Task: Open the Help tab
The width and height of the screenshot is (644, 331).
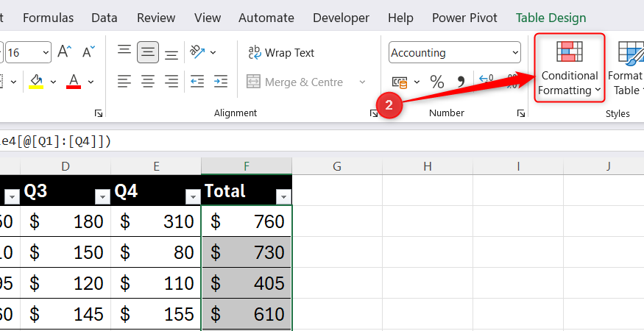Action: click(400, 18)
